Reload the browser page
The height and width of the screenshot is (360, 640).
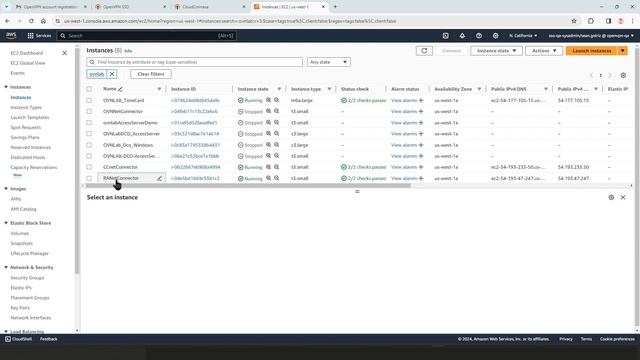(31, 21)
